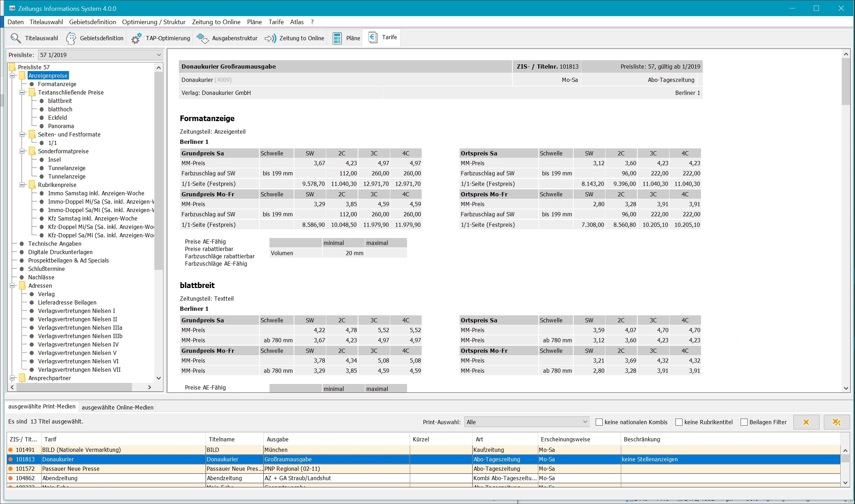855x504 pixels.
Task: Open the Pläne calculator icon
Action: click(x=337, y=38)
